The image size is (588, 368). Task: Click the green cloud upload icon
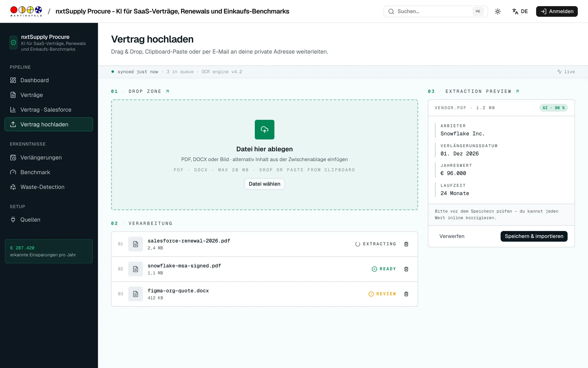click(264, 129)
